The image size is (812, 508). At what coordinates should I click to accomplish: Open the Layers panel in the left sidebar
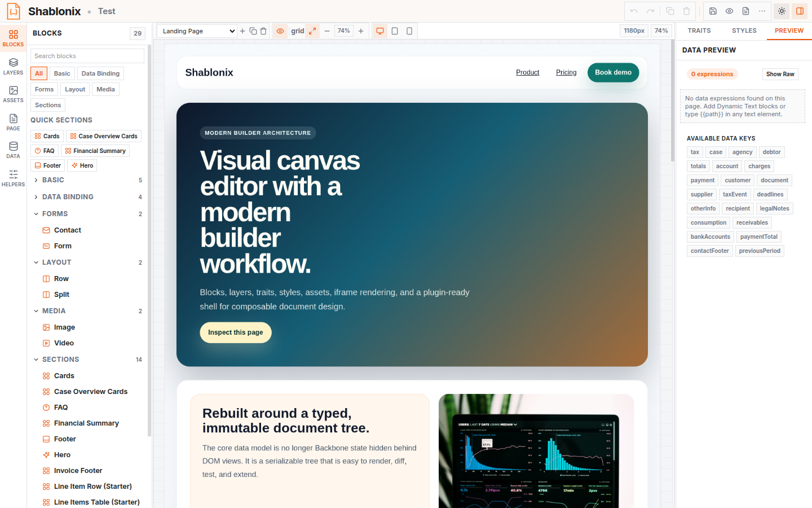tap(13, 65)
